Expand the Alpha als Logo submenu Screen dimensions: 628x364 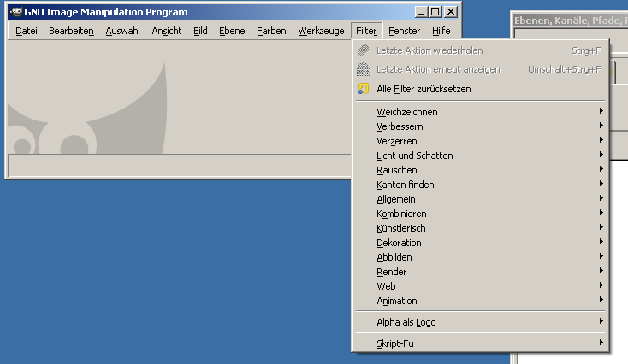(480, 322)
